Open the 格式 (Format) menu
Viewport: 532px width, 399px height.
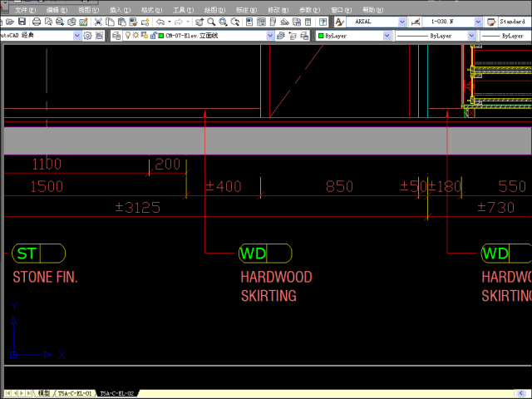[151, 10]
